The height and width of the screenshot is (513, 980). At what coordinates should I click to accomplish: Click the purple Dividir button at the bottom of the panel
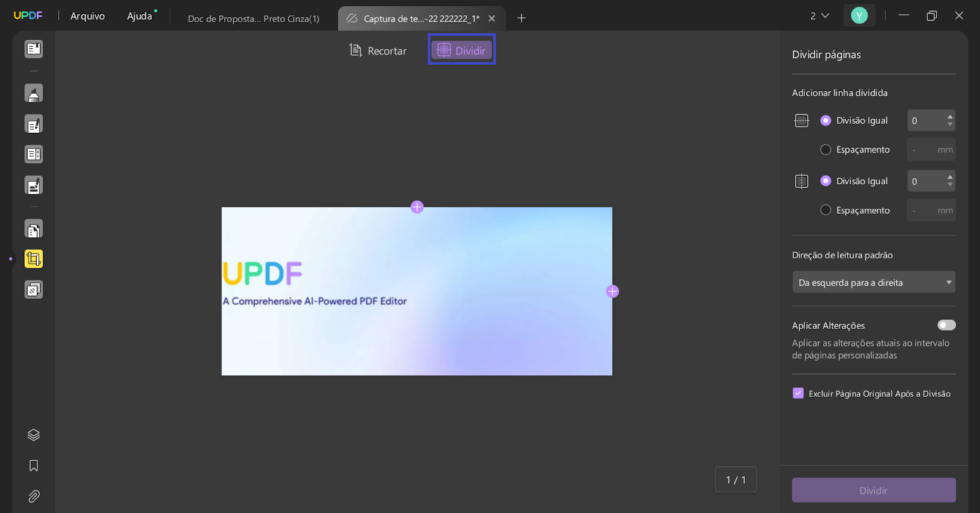(874, 490)
